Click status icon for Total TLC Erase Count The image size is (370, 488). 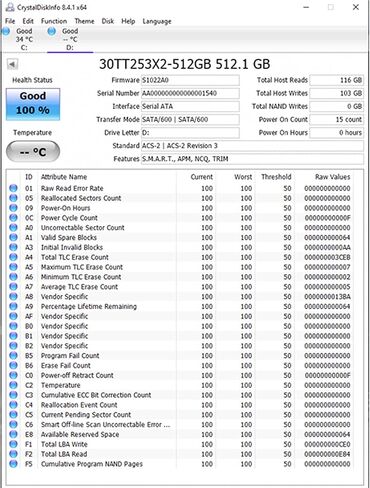coord(13,257)
